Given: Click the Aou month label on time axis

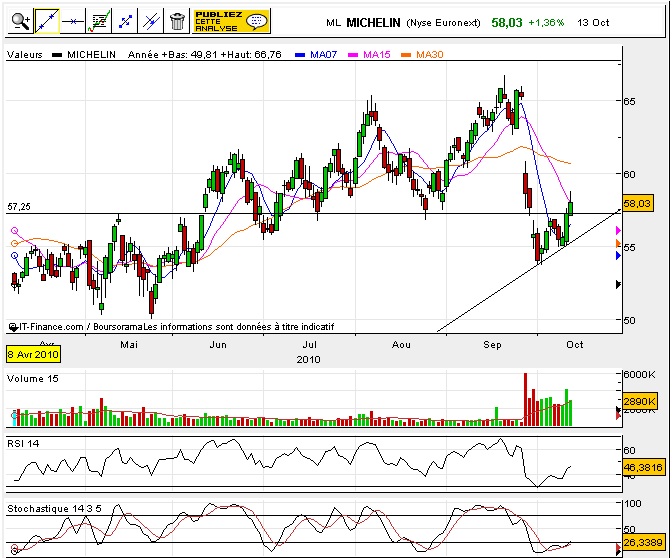Looking at the screenshot, I should [x=401, y=345].
